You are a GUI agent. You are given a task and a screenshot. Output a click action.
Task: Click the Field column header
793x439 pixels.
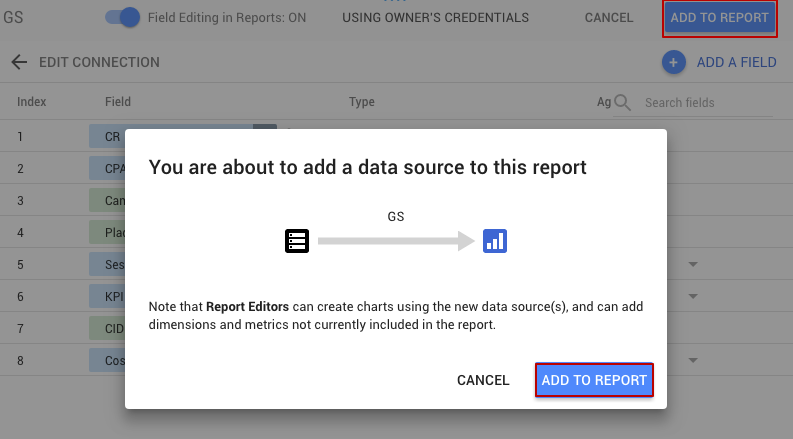point(118,102)
